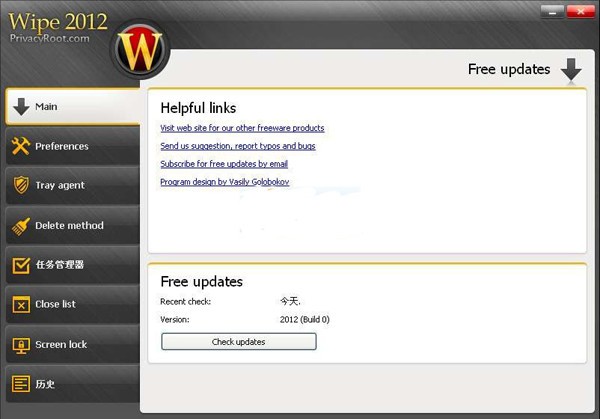Switch to the Preferences tab

(62, 147)
